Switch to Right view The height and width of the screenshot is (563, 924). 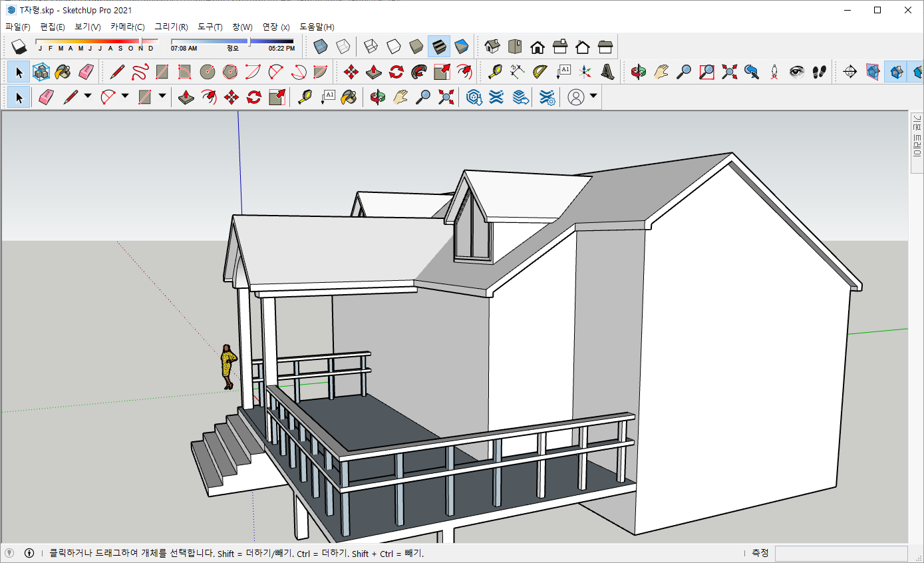pyautogui.click(x=560, y=47)
